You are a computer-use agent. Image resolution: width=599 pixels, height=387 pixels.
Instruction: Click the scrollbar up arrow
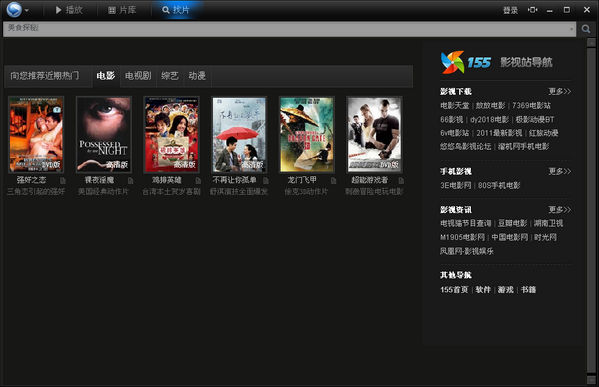591,42
